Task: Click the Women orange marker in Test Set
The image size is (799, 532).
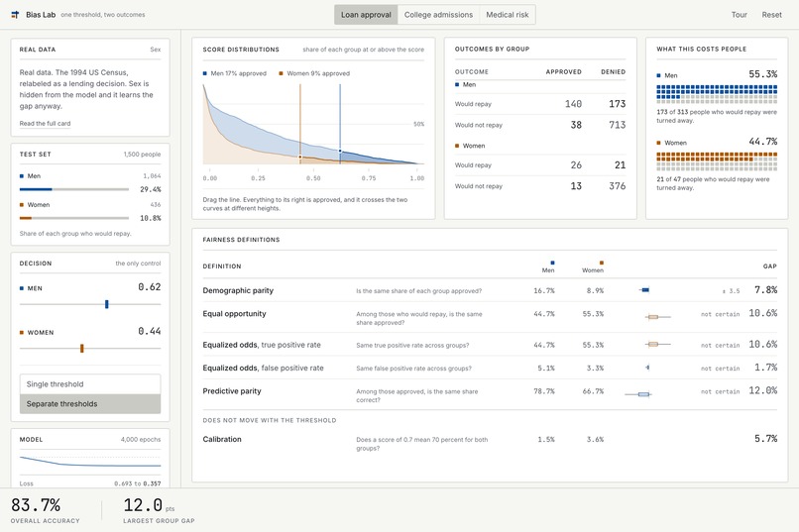Action: click(22, 205)
